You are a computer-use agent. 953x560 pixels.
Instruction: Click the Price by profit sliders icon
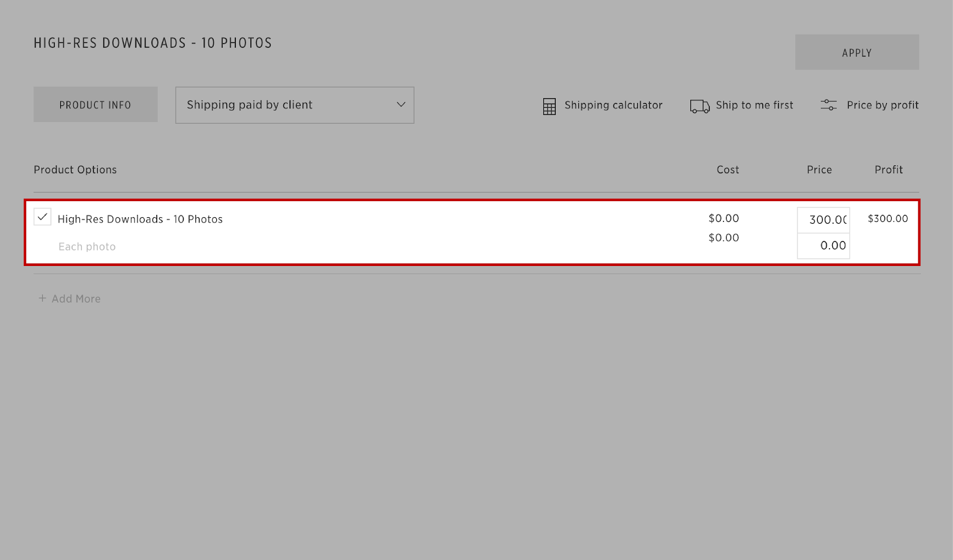[829, 105]
